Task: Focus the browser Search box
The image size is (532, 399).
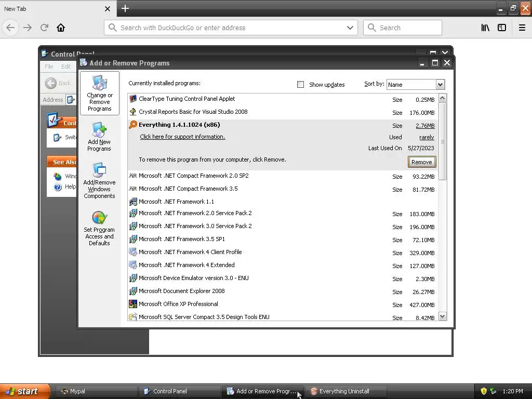Action: click(403, 28)
